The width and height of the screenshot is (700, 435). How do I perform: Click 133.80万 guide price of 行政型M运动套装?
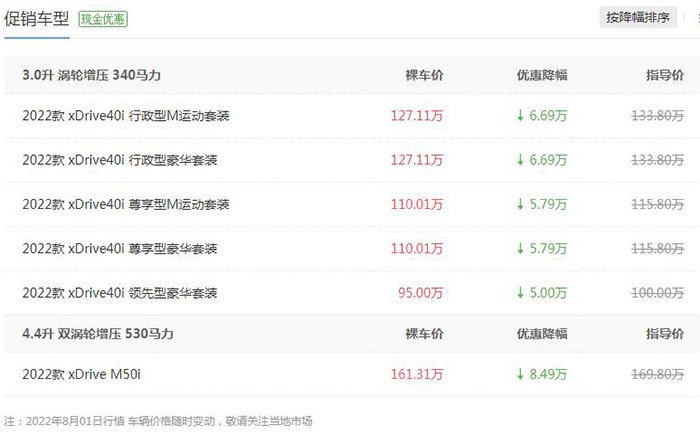(x=658, y=116)
